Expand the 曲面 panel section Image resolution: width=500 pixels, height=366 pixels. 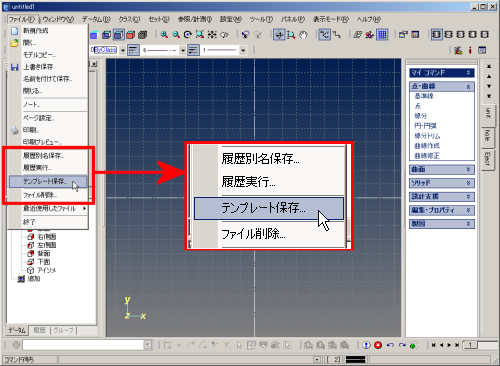pyautogui.click(x=442, y=169)
